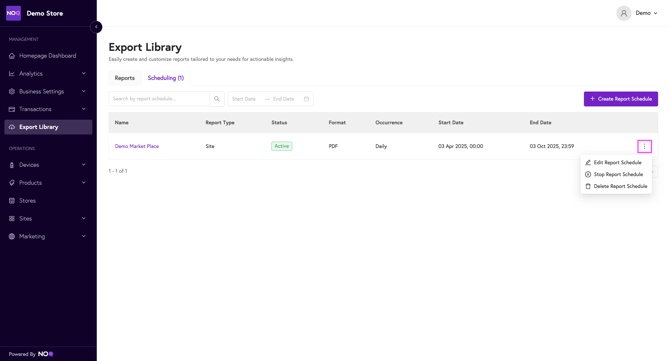Viewport: 670px width, 361px height.
Task: Click the Format column header
Action: tap(337, 123)
